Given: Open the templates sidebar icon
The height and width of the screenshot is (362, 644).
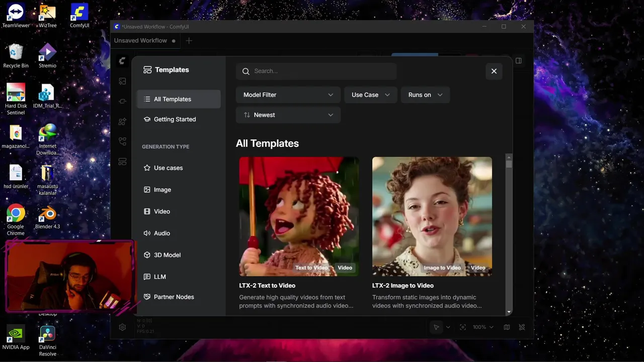Looking at the screenshot, I should click(x=122, y=161).
